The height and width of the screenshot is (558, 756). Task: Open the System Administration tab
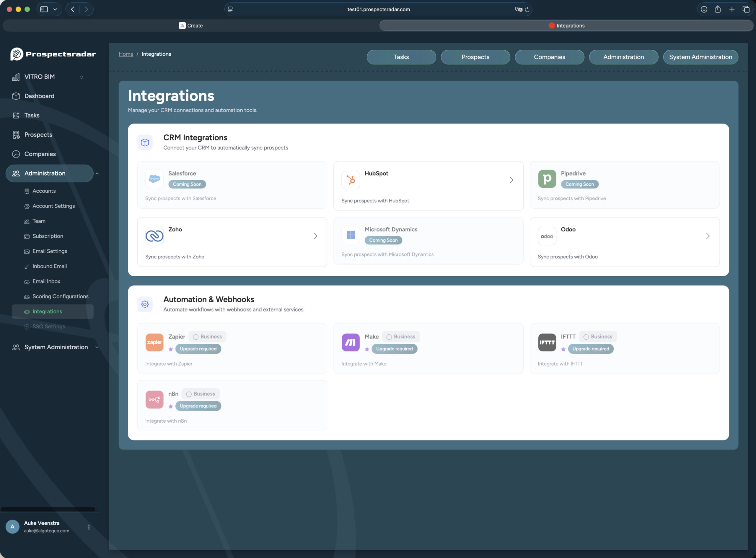point(700,57)
